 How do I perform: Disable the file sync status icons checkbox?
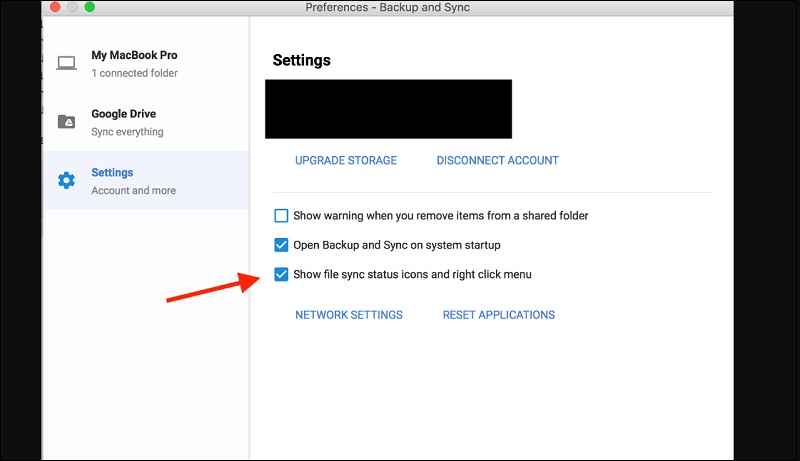281,274
